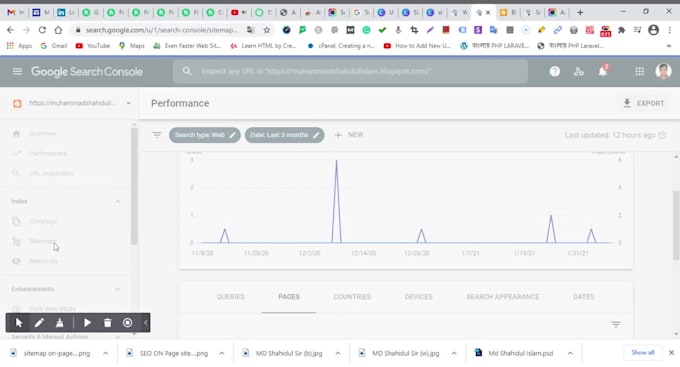
Task: Open options for MD Shahidul Sir (w).jpg download
Action: coord(454,354)
